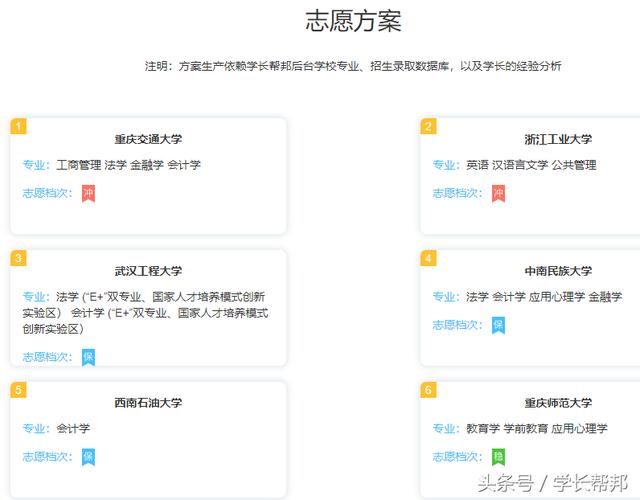Click the red 冲 tag under 重庆交通大学

[88, 193]
